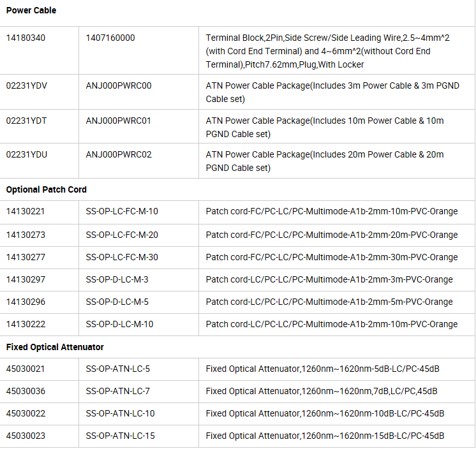Click model ANJ000PWRC01 cell
The width and height of the screenshot is (476, 449).
(119, 121)
